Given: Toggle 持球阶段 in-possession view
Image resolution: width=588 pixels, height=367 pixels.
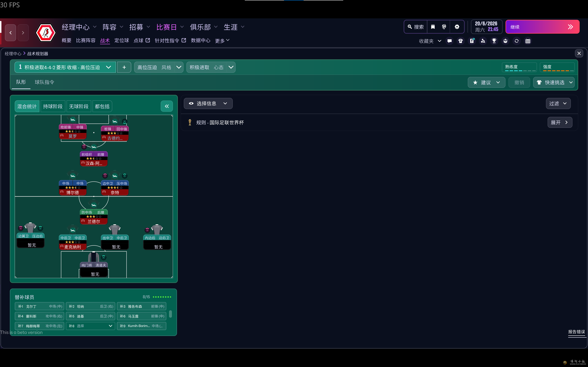Looking at the screenshot, I should pos(53,106).
